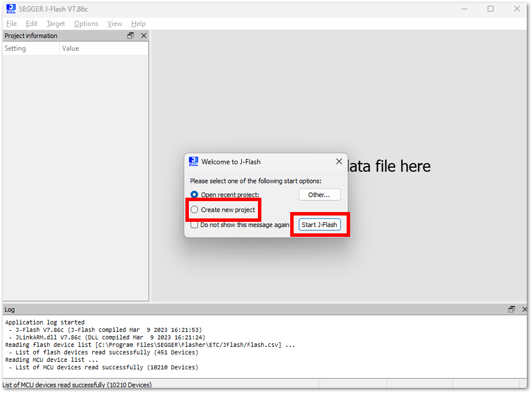The image size is (532, 393).
Task: Click the Other... button
Action: pyautogui.click(x=320, y=195)
